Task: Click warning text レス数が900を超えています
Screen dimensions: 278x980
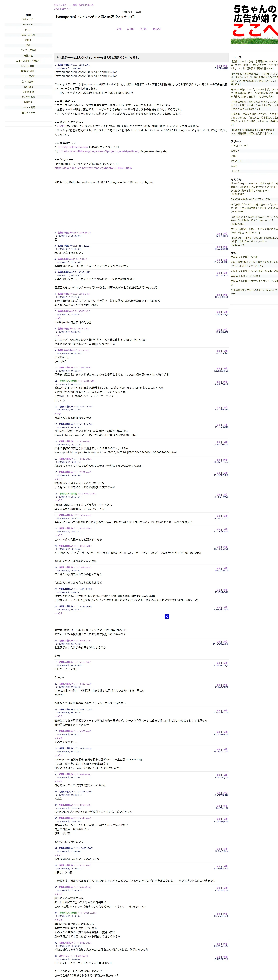Action: point(98,57)
